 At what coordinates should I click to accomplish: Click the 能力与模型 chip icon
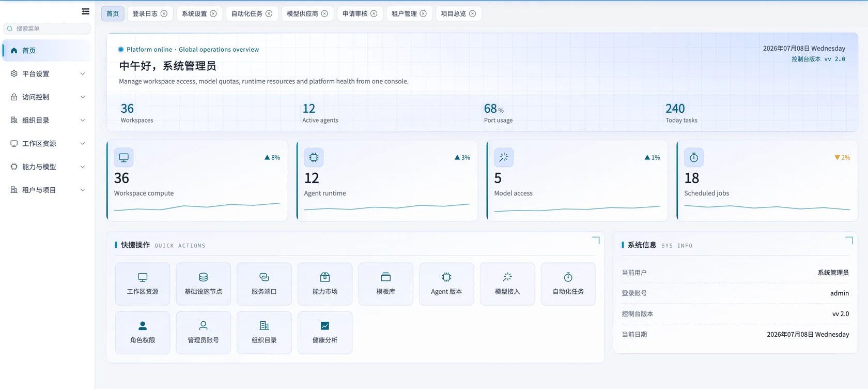pyautogui.click(x=14, y=167)
